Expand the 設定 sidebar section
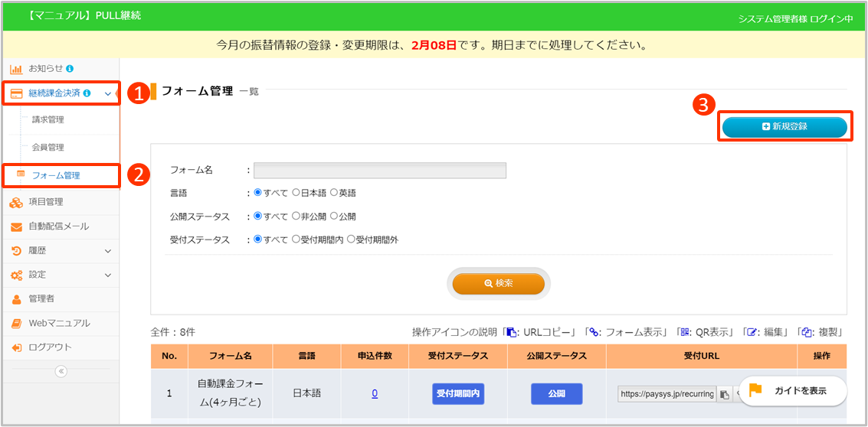The width and height of the screenshot is (868, 427). click(x=108, y=275)
